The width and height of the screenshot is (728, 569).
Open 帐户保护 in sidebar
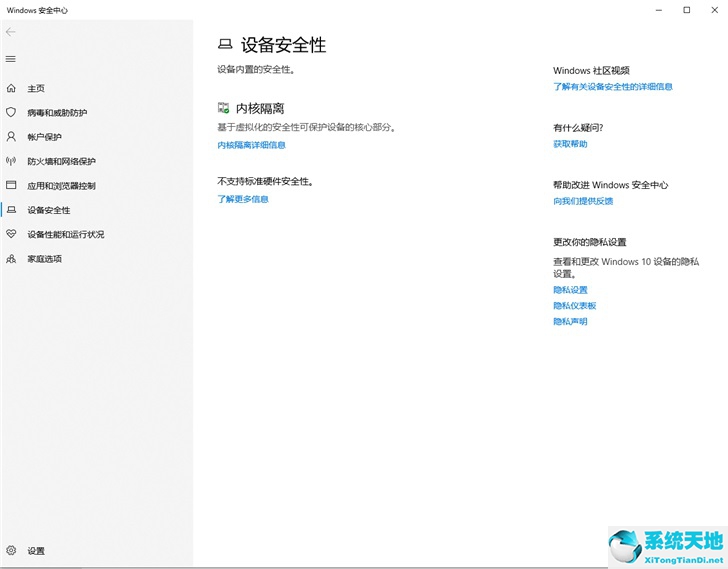click(x=44, y=137)
